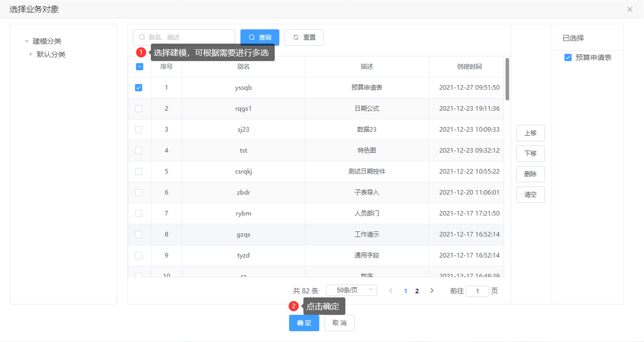Image resolution: width=644 pixels, height=342 pixels.
Task: Click the 清空 clear all button
Action: (530, 194)
